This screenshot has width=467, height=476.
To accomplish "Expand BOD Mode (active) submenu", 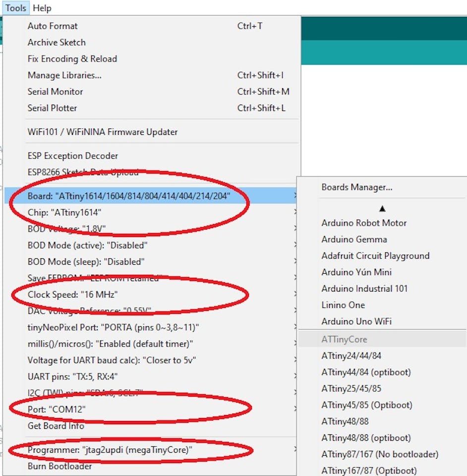I will click(x=151, y=245).
